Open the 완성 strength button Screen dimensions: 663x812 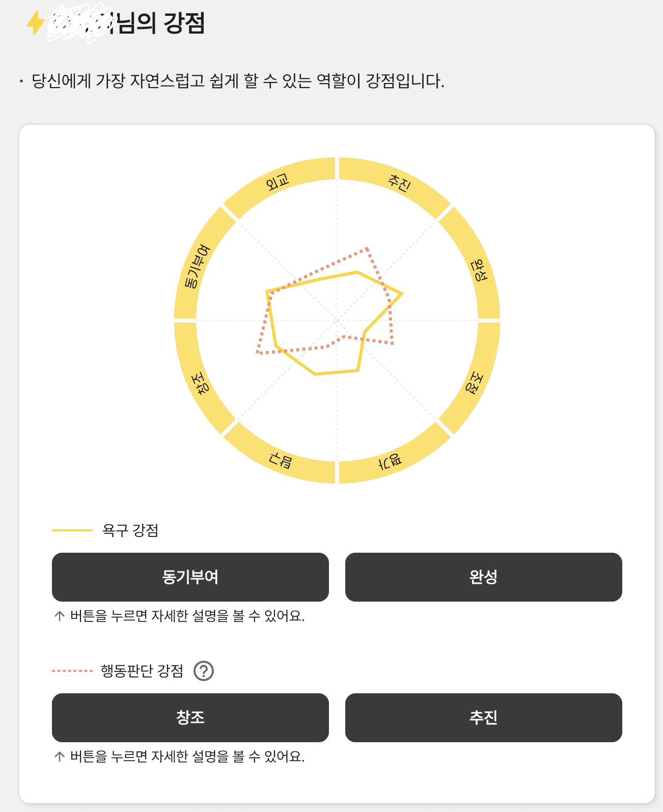click(x=484, y=577)
